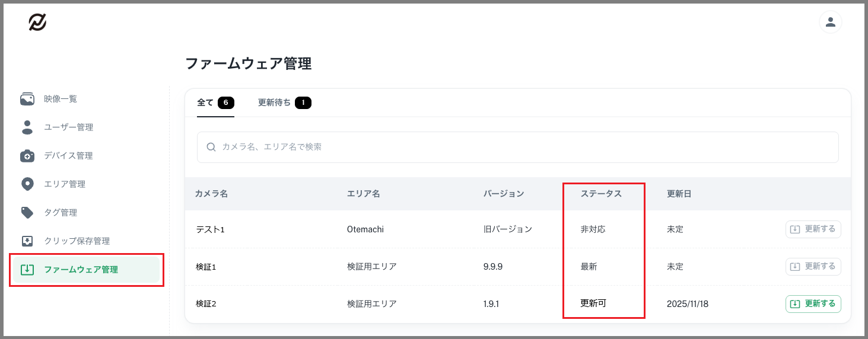868x339 pixels.
Task: Open デバイス管理 in the sidebar
Action: [x=68, y=156]
